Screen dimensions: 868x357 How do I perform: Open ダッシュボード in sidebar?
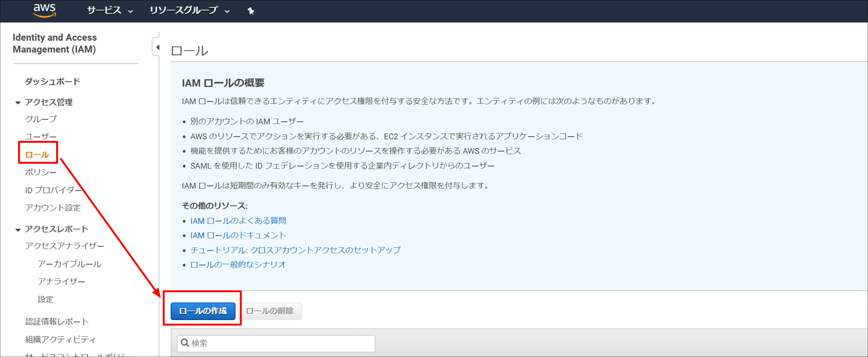(52, 81)
